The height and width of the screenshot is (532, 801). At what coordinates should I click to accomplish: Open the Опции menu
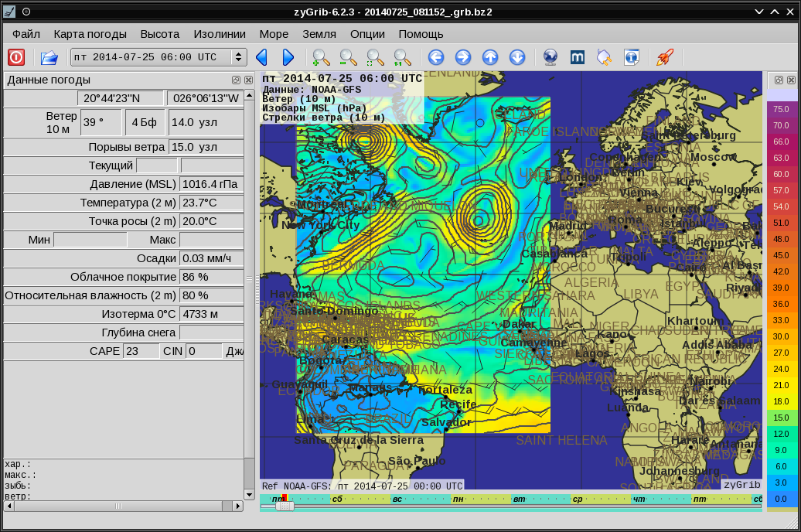pyautogui.click(x=367, y=34)
